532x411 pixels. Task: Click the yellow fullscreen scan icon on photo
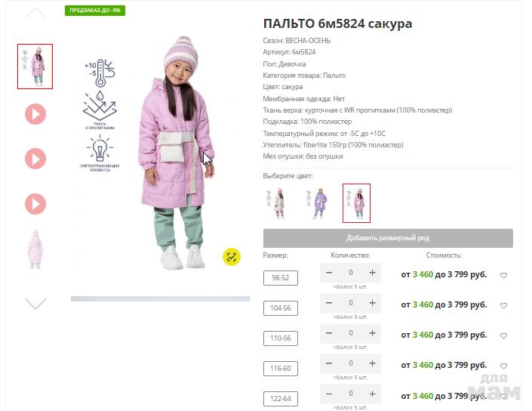coord(232,257)
